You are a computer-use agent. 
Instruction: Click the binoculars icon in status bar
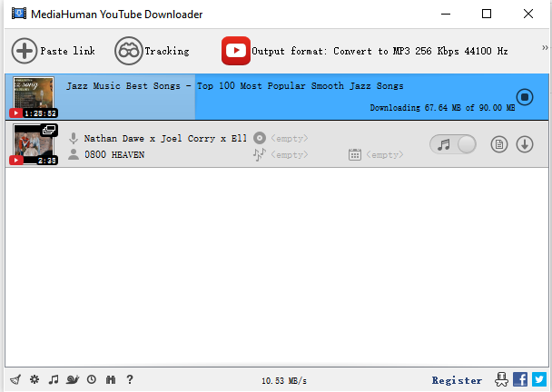click(x=111, y=379)
